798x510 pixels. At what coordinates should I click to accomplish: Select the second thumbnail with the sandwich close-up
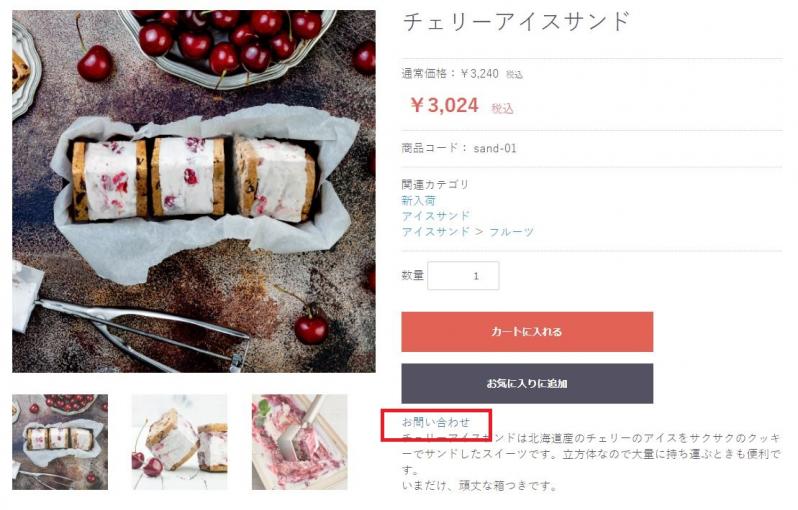point(179,441)
